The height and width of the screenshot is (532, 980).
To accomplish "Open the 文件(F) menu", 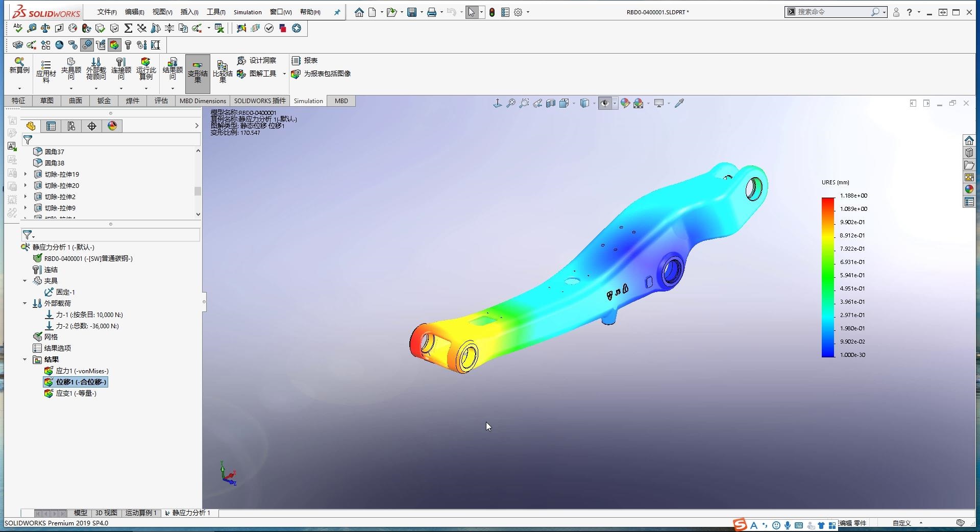I will [107, 12].
